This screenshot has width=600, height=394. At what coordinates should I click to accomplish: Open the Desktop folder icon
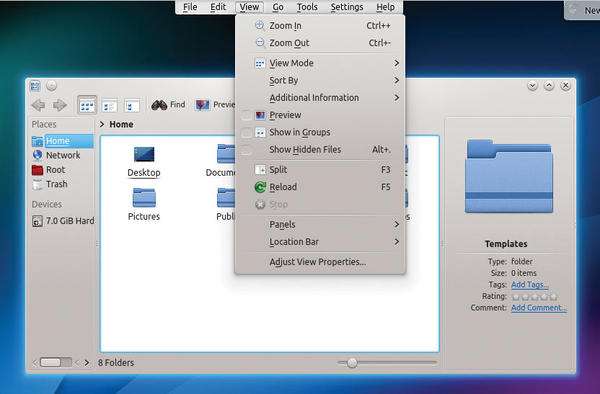(144, 154)
